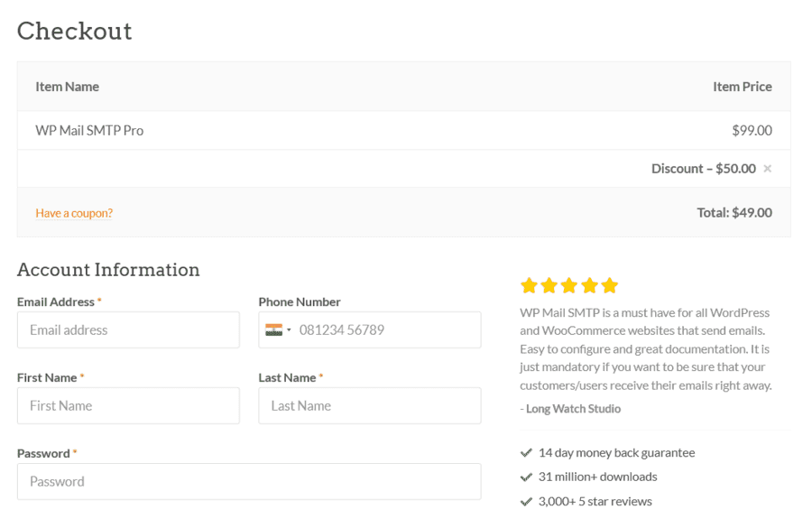Click the checkmark beside 3,000+ 5 star reviews

tap(526, 502)
